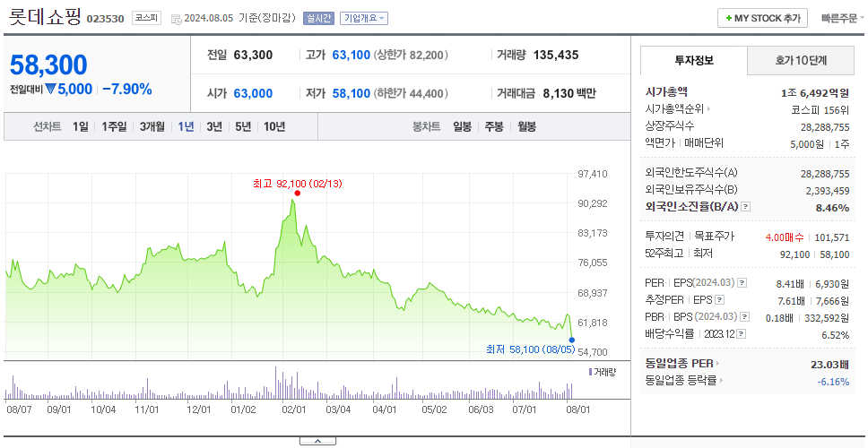The width and height of the screenshot is (868, 448).
Task: Click the 코스피 market badge
Action: (x=146, y=18)
